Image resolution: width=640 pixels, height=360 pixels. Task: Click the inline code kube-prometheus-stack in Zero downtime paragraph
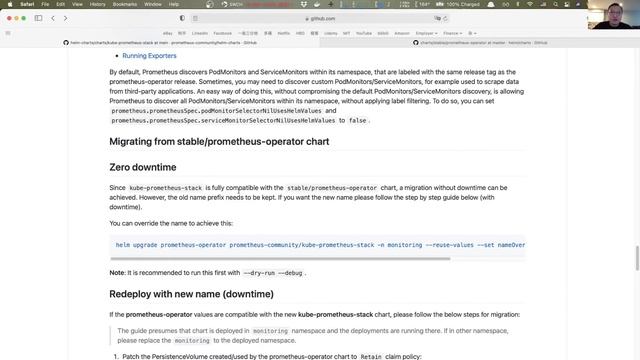click(165, 188)
